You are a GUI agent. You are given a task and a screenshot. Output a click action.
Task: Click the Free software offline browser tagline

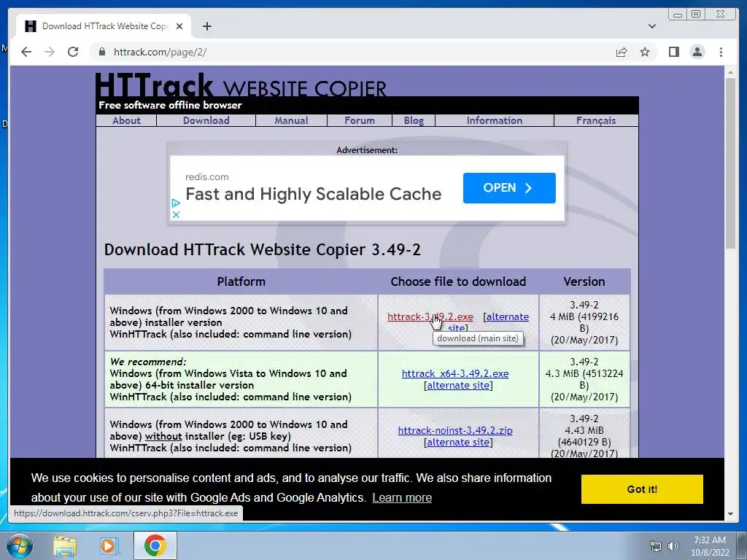pos(170,105)
